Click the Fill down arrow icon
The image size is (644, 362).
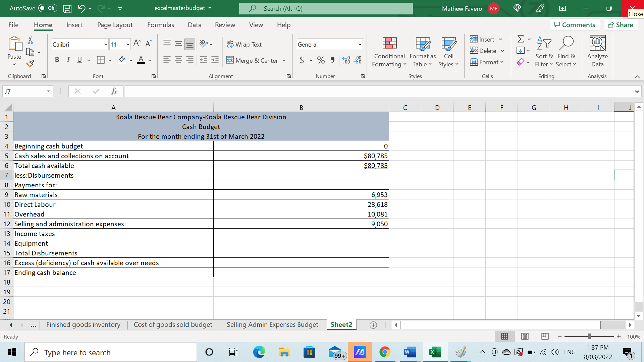pos(521,51)
